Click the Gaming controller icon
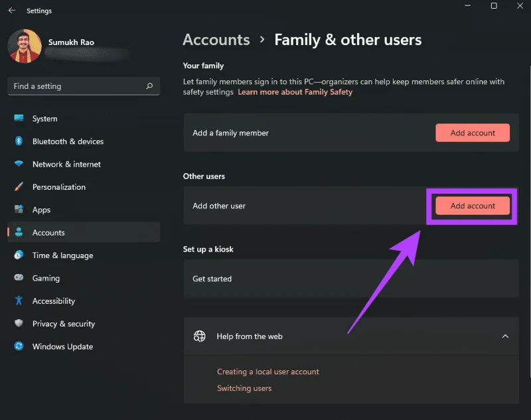The height and width of the screenshot is (420, 531). (x=19, y=277)
